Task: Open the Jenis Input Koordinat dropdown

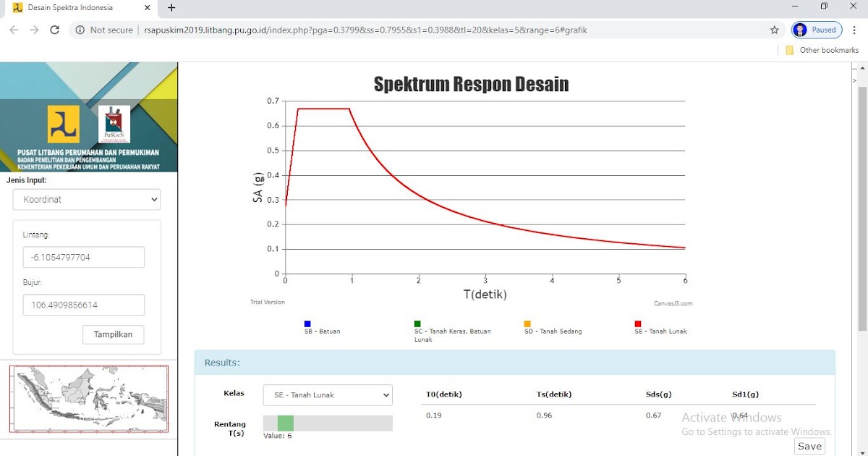Action: pos(87,200)
